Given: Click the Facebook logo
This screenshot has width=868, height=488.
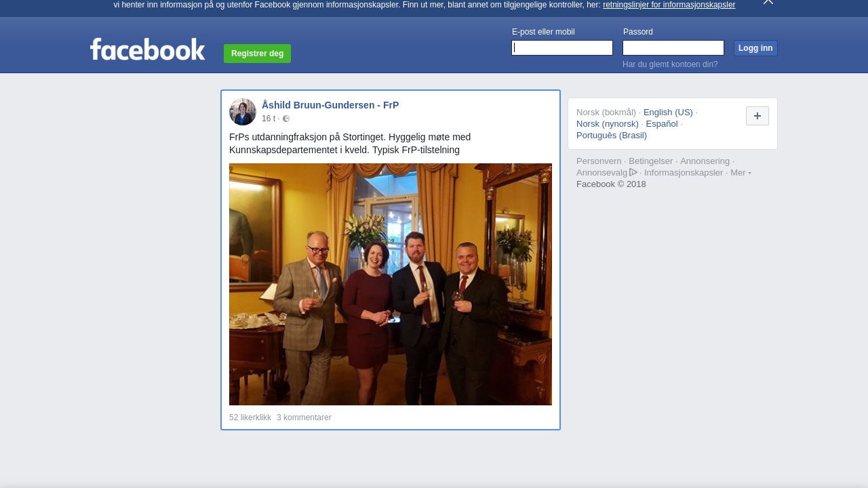Looking at the screenshot, I should (147, 49).
